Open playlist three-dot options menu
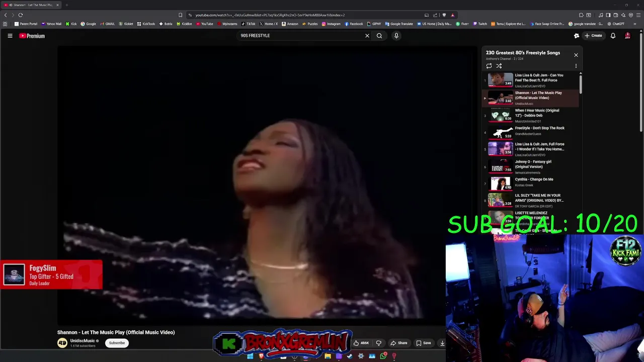This screenshot has height=362, width=644. (576, 66)
